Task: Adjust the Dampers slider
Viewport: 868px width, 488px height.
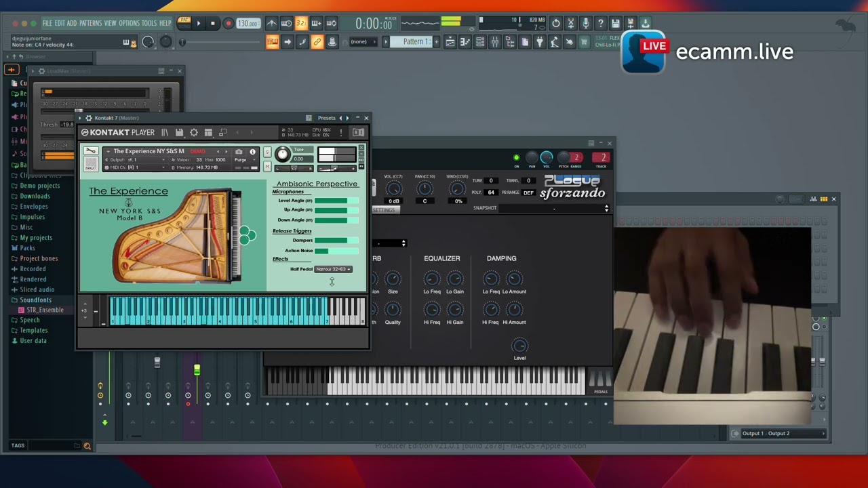Action: (336, 241)
